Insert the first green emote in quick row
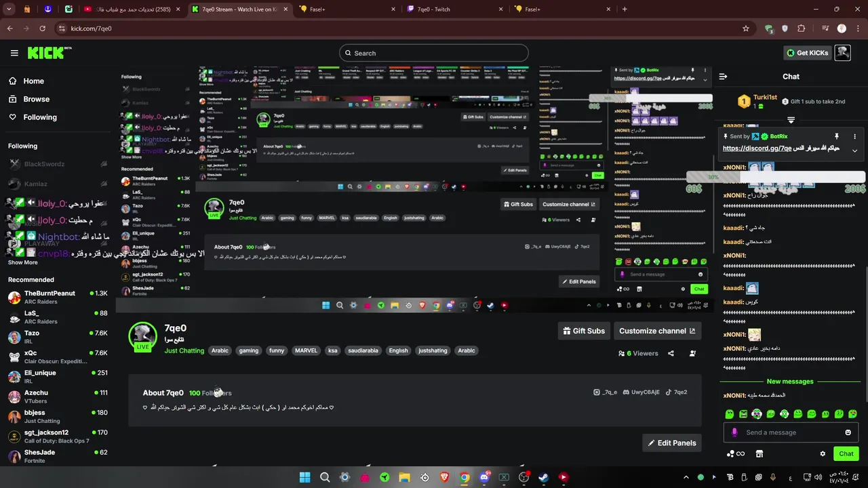This screenshot has width=868, height=488. [x=730, y=413]
